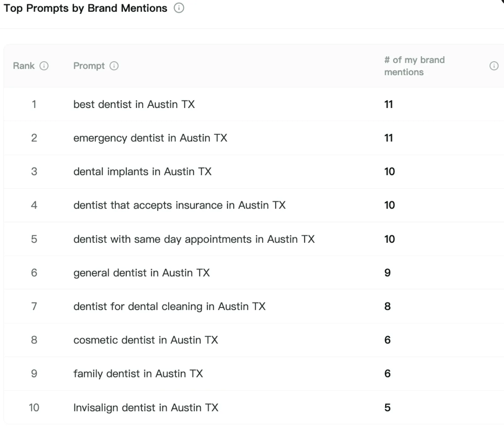The image size is (504, 427).
Task: Click rank number 4 in the table
Action: (x=34, y=205)
